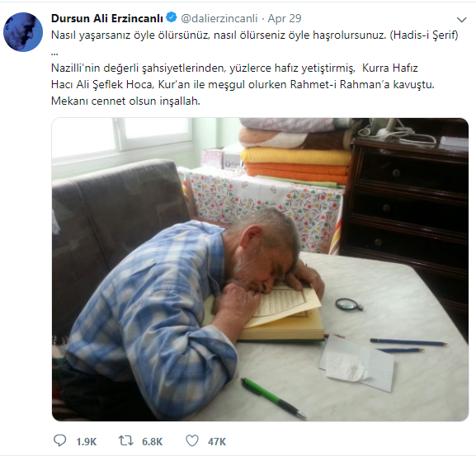Click the Hacı Ali Şeflek Hoca line

click(243, 84)
